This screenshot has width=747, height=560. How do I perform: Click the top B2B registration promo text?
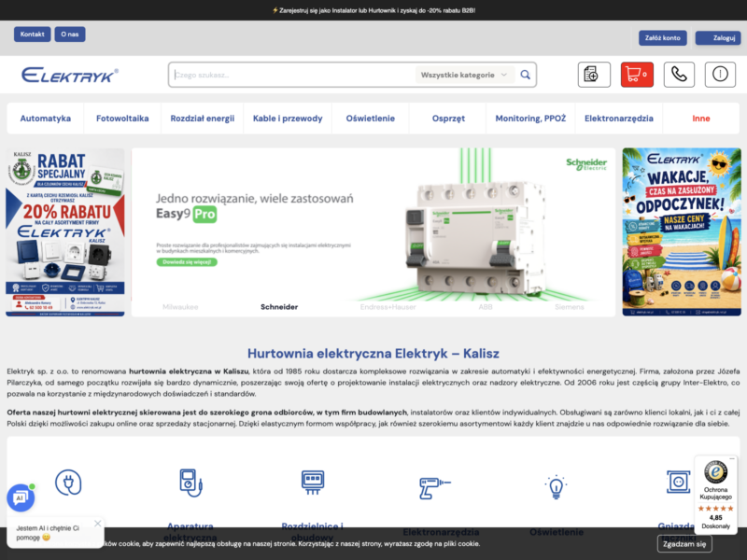click(x=373, y=10)
